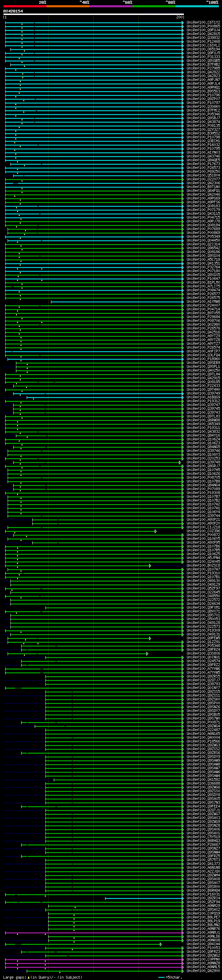Image resolution: width=222 pixels, height=980 pixels.
Task: Select hit label UniRef100_P10053
Action: coord(203,948)
